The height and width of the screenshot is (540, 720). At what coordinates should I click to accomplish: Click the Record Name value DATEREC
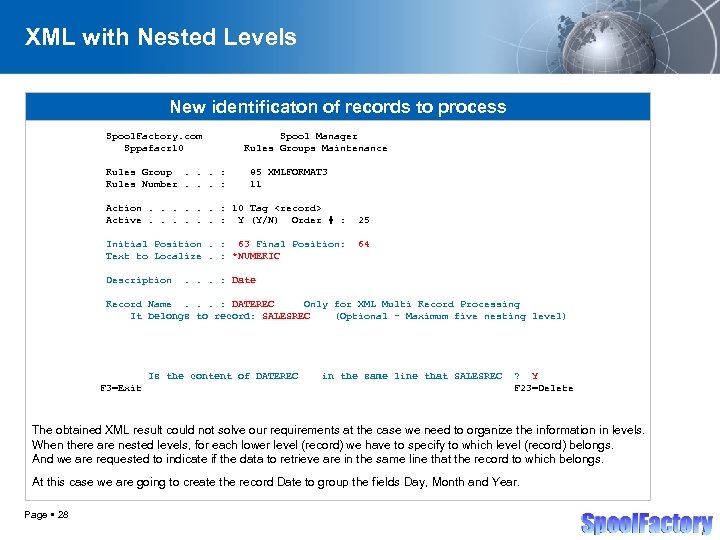[x=253, y=304]
